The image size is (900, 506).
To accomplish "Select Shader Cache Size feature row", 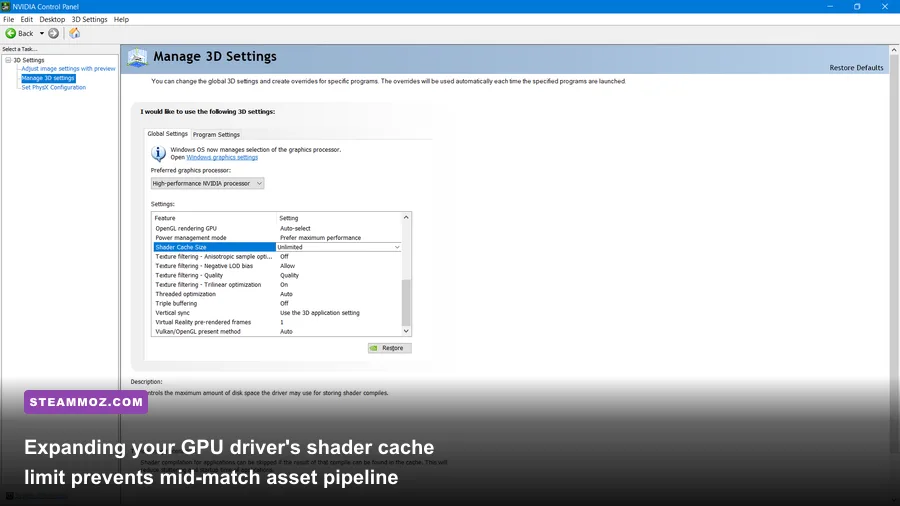I will tap(215, 247).
